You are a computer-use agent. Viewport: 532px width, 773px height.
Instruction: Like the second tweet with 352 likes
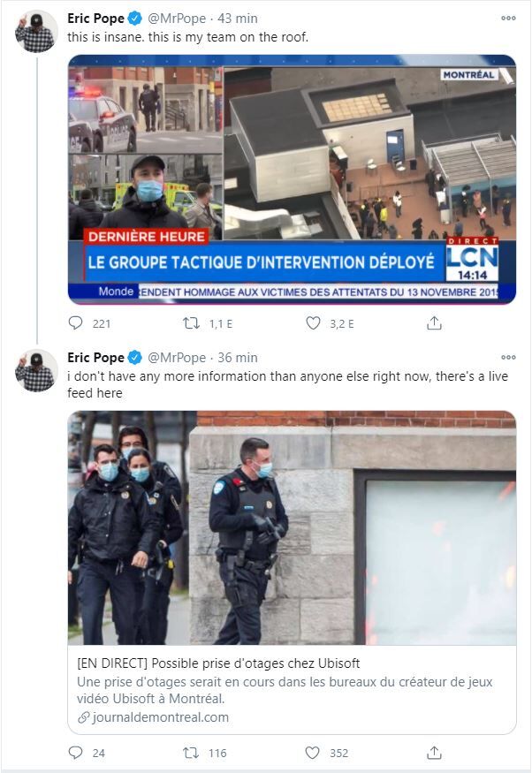(x=313, y=753)
